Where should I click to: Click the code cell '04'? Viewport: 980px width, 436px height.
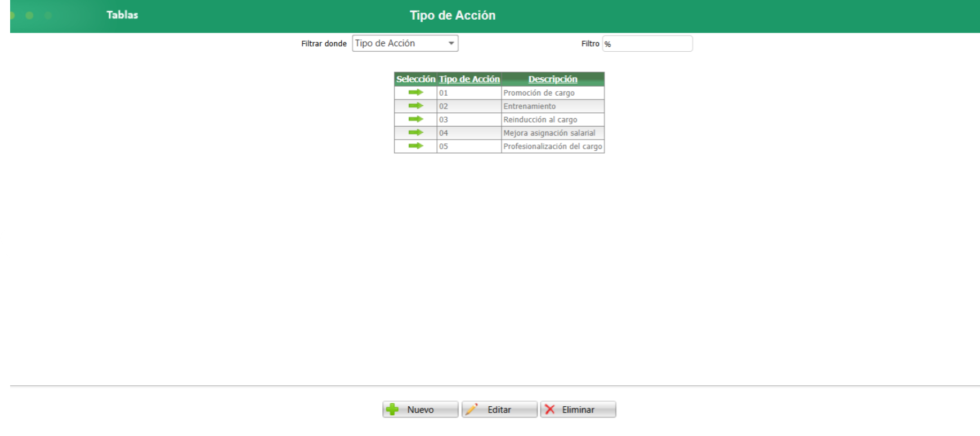click(x=469, y=133)
